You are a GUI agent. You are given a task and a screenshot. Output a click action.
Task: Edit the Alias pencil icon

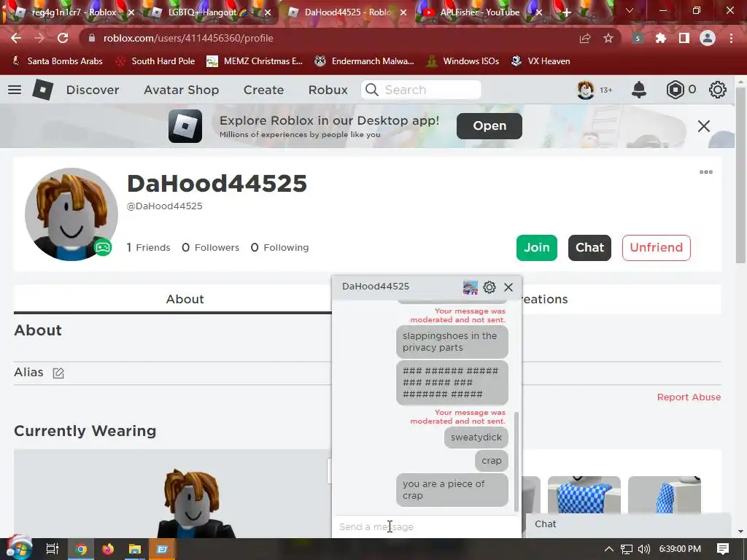point(58,373)
